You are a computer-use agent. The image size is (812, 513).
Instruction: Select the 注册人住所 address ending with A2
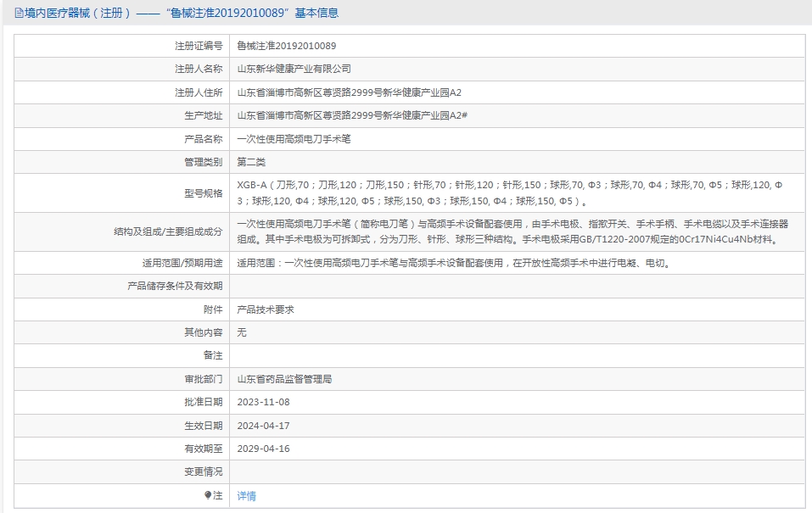[x=349, y=92]
